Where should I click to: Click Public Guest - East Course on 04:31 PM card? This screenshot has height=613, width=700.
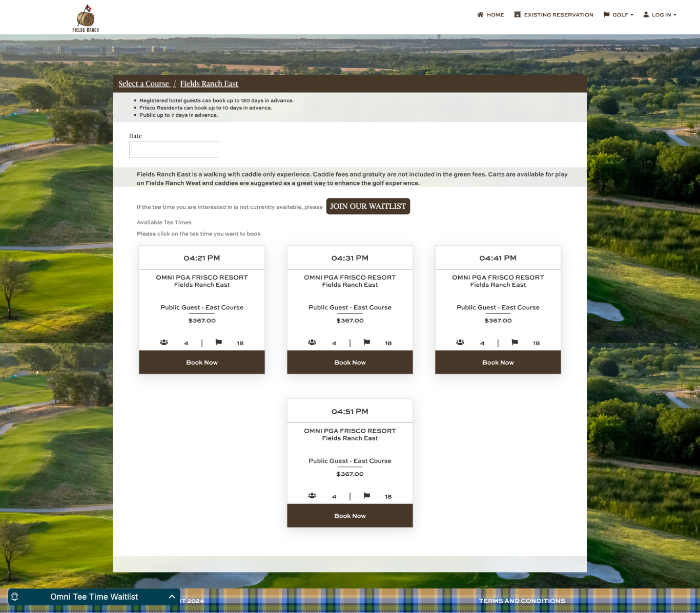[x=350, y=308]
